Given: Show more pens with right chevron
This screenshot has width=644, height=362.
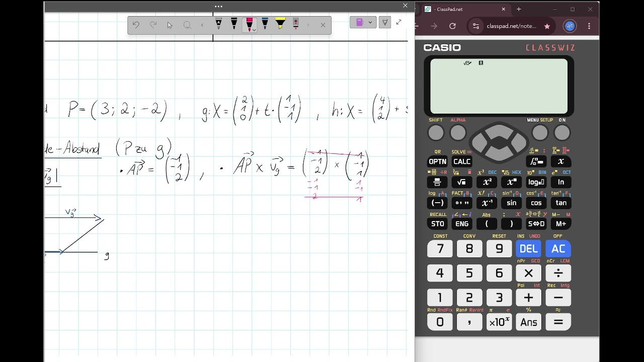Looking at the screenshot, I should pyautogui.click(x=308, y=25).
